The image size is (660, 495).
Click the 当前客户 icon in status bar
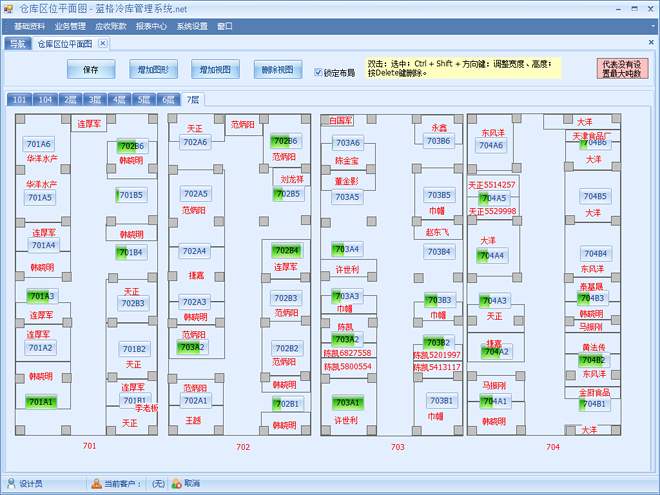pos(96,484)
